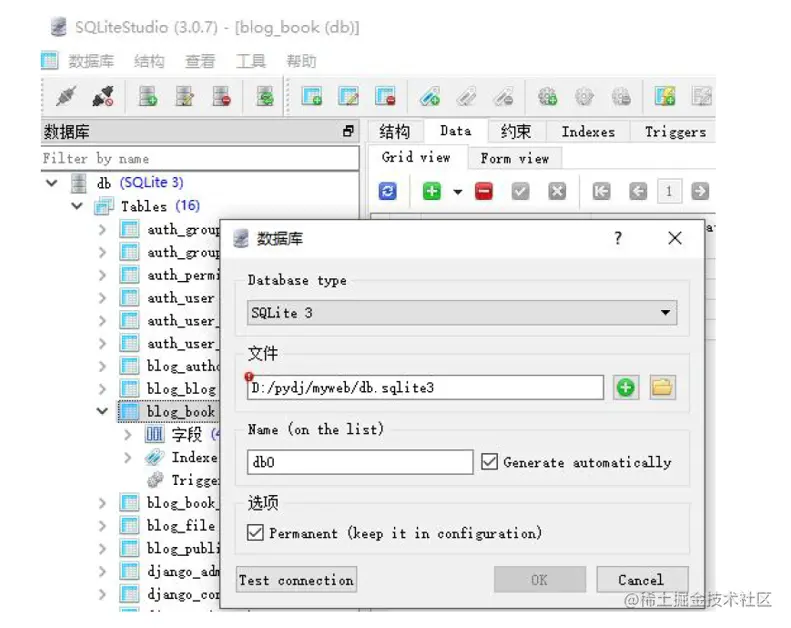The height and width of the screenshot is (628, 791).
Task: Switch to the 结构 tab
Action: [x=395, y=132]
